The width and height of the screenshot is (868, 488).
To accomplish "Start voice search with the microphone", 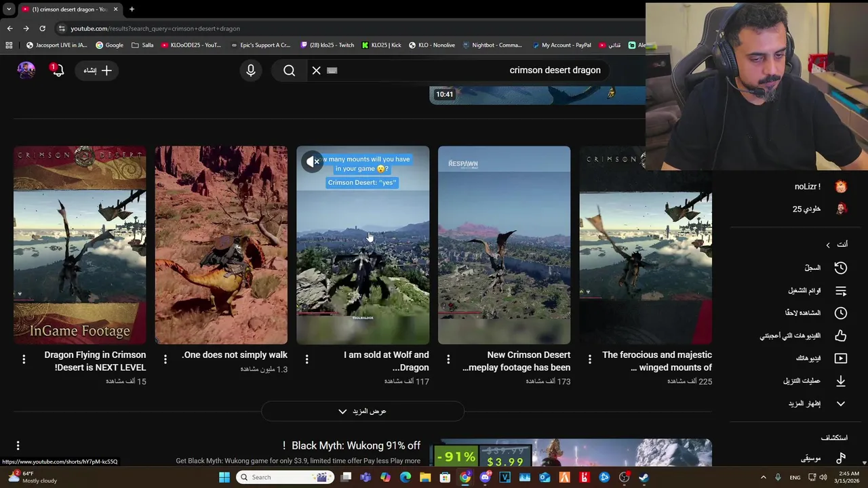I will 251,70.
